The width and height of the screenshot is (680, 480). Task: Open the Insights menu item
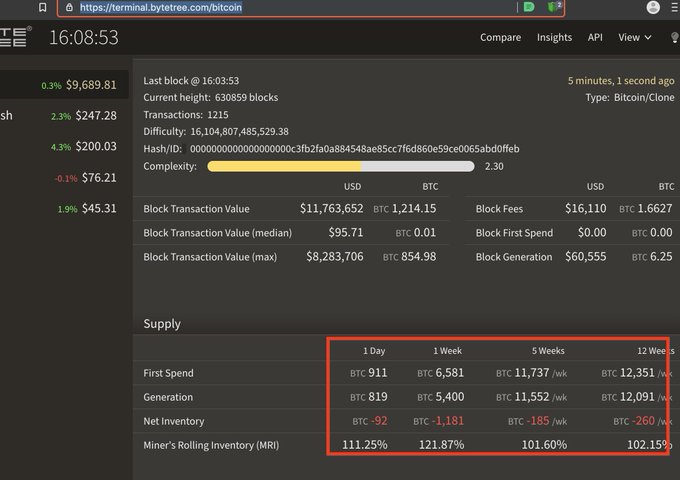(x=554, y=37)
